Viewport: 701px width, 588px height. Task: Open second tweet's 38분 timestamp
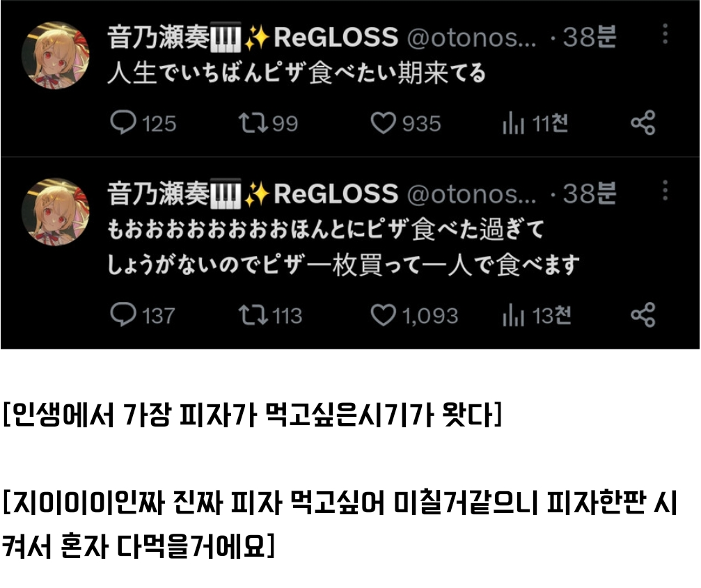(590, 193)
